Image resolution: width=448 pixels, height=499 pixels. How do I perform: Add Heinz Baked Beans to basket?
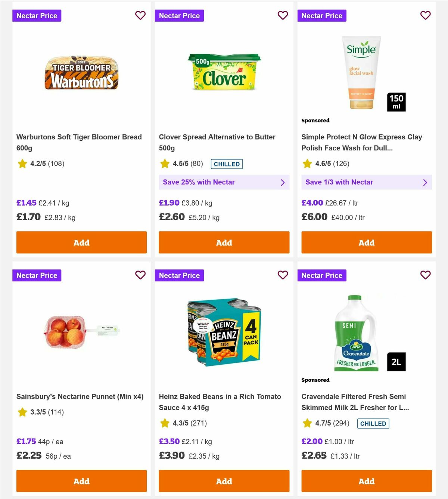pyautogui.click(x=224, y=481)
